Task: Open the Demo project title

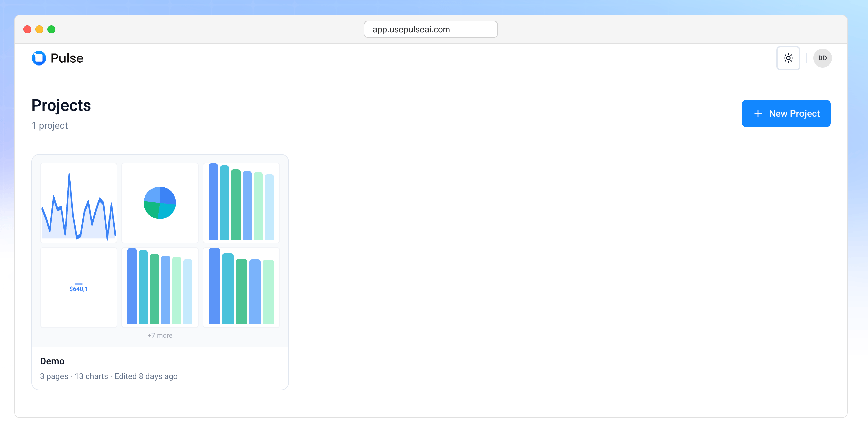Action: pyautogui.click(x=52, y=361)
